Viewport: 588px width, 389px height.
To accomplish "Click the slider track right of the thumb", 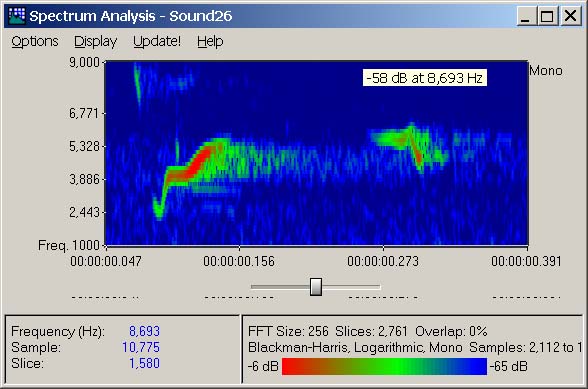I will [x=351, y=287].
